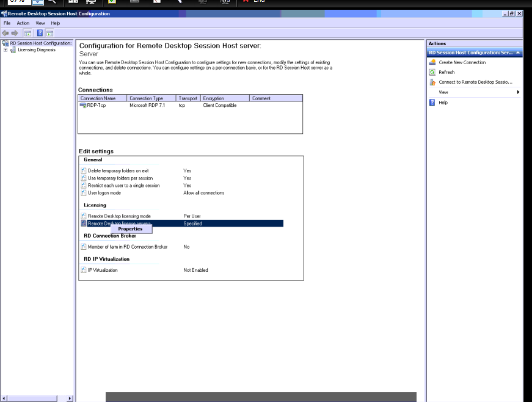Viewport: 532px width, 402px height.
Task: Click Connect to Remote Desktop Session Host link
Action: [475, 82]
